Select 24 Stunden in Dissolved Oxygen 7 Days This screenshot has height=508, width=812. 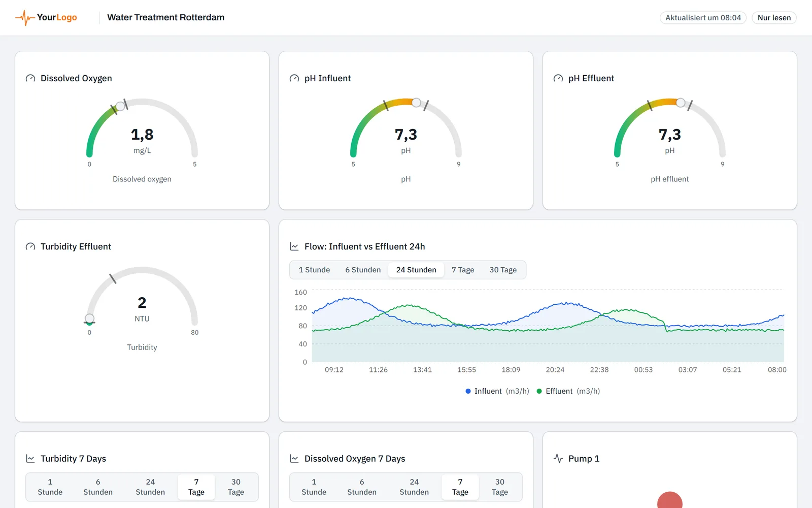[414, 487]
